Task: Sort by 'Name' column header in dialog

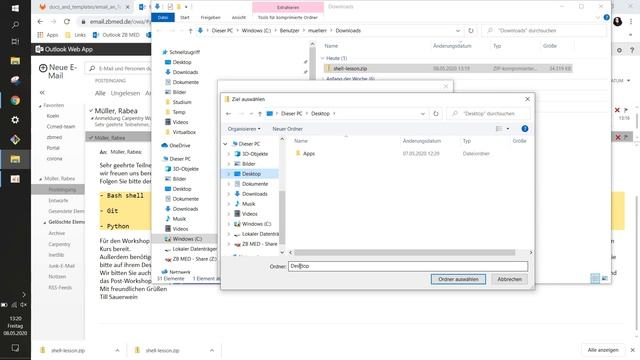Action: click(x=301, y=141)
